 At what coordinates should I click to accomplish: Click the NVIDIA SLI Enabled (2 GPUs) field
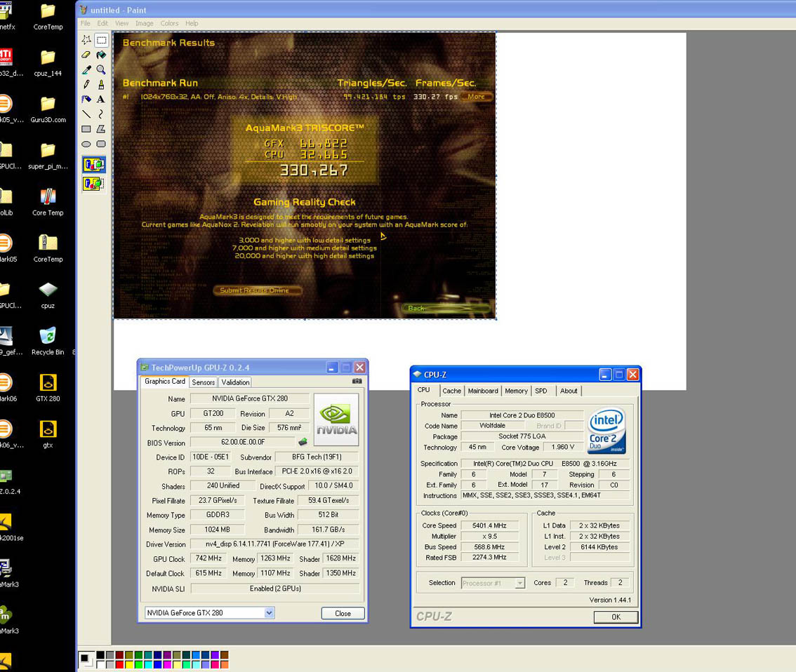[275, 589]
